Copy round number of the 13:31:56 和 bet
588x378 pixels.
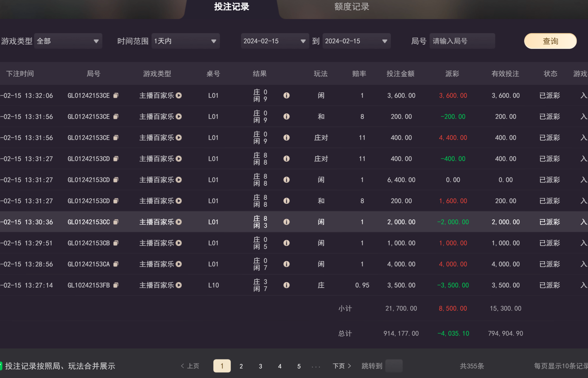coord(116,116)
